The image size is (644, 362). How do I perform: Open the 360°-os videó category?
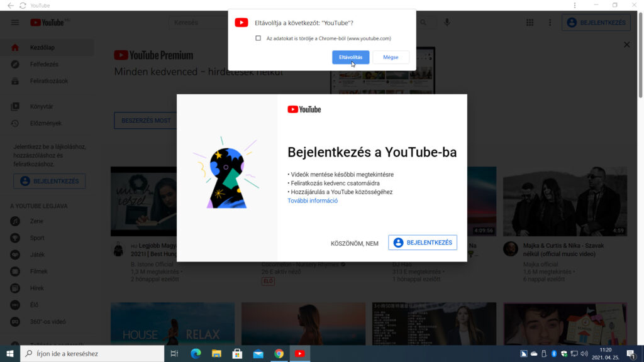pyautogui.click(x=47, y=322)
